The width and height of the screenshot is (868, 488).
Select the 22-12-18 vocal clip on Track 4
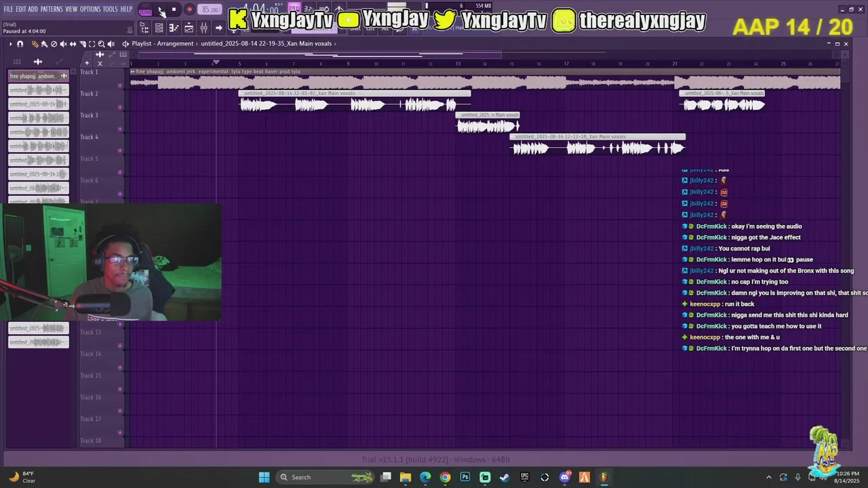pos(597,144)
